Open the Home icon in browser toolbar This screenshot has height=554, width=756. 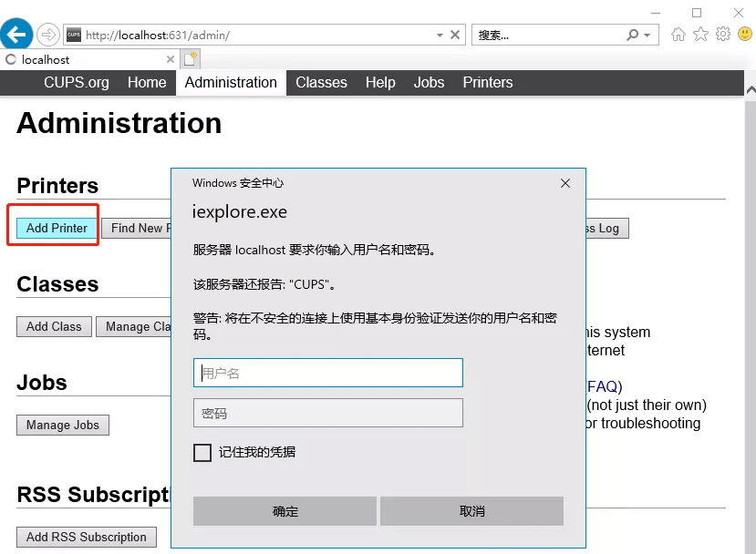(678, 35)
